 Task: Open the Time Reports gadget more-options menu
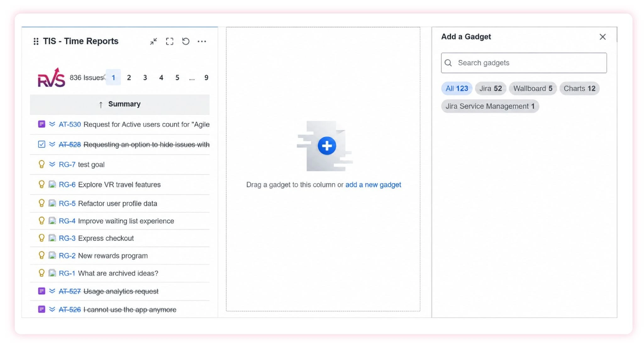click(x=202, y=41)
